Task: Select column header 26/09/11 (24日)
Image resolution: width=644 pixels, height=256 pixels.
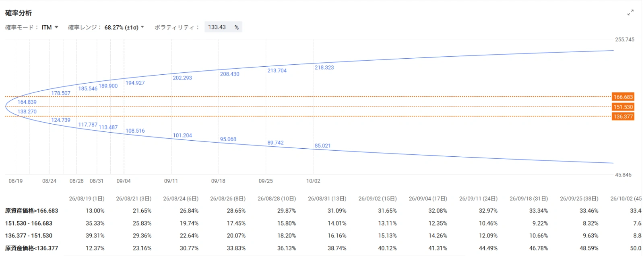Action: click(x=478, y=199)
